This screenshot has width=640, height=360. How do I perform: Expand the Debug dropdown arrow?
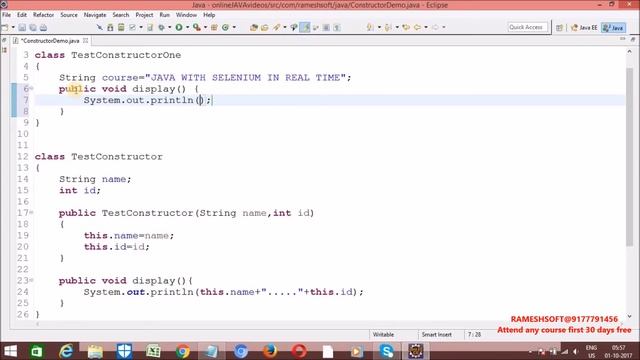tap(169, 27)
